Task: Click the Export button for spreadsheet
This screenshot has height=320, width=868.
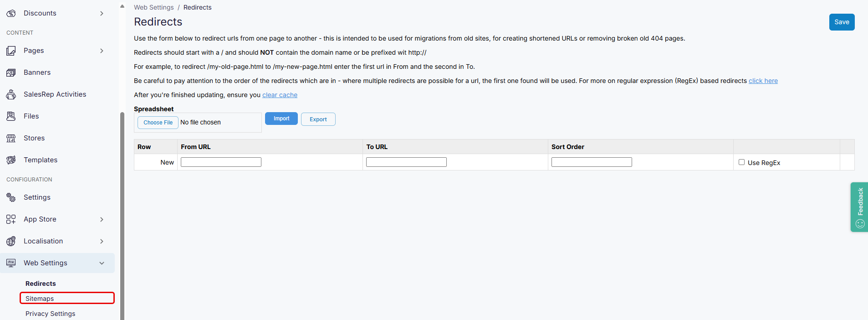Action: click(318, 119)
